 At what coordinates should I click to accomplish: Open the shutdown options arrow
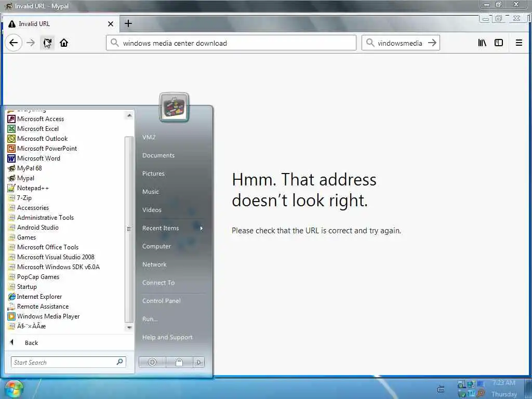(x=199, y=362)
